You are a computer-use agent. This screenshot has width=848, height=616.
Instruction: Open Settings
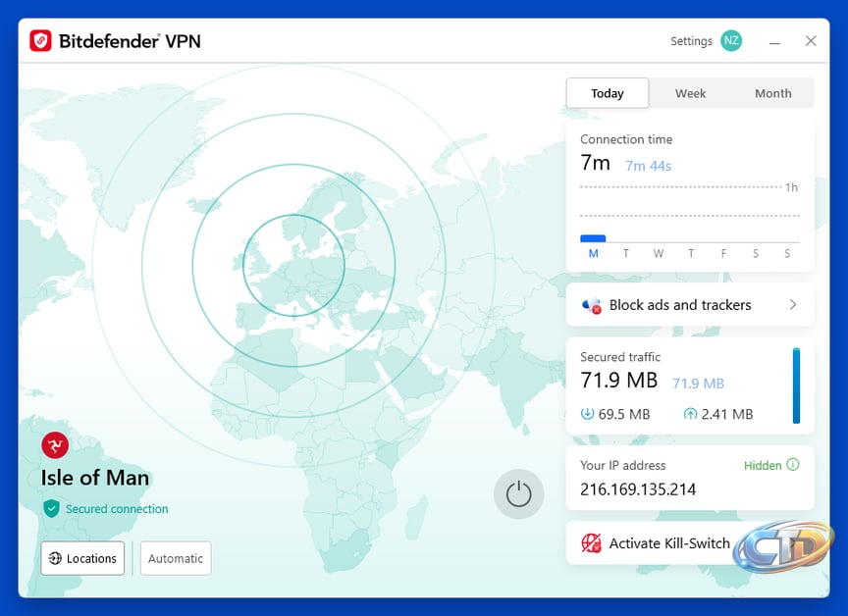(691, 41)
